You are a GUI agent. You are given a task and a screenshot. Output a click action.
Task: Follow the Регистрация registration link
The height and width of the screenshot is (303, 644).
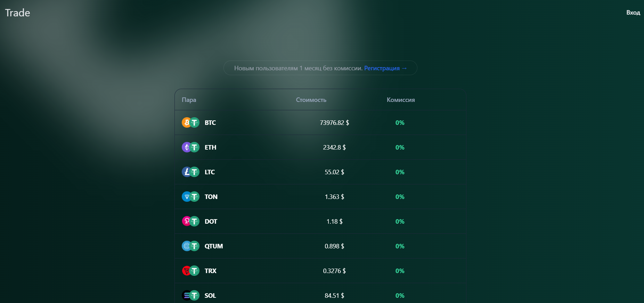[385, 68]
